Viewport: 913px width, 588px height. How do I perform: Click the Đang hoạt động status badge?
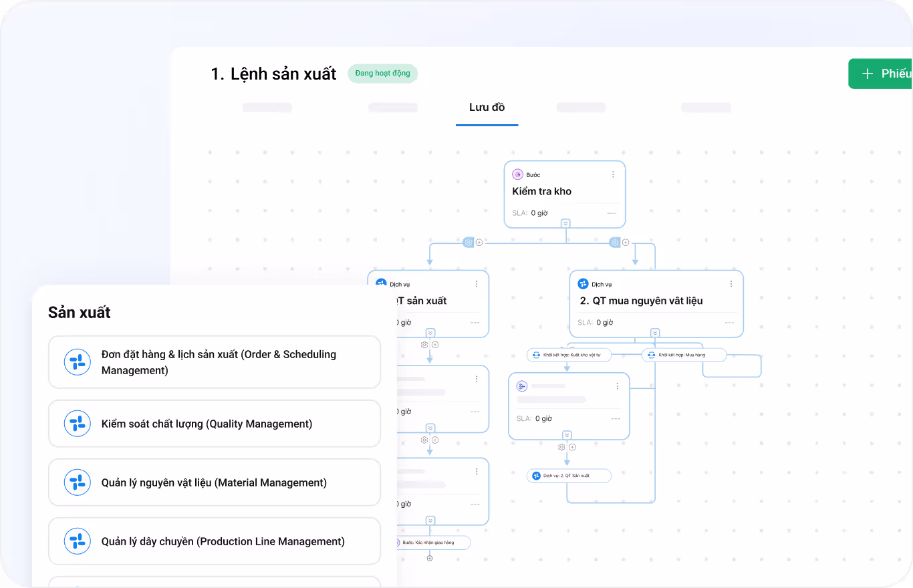pyautogui.click(x=383, y=73)
